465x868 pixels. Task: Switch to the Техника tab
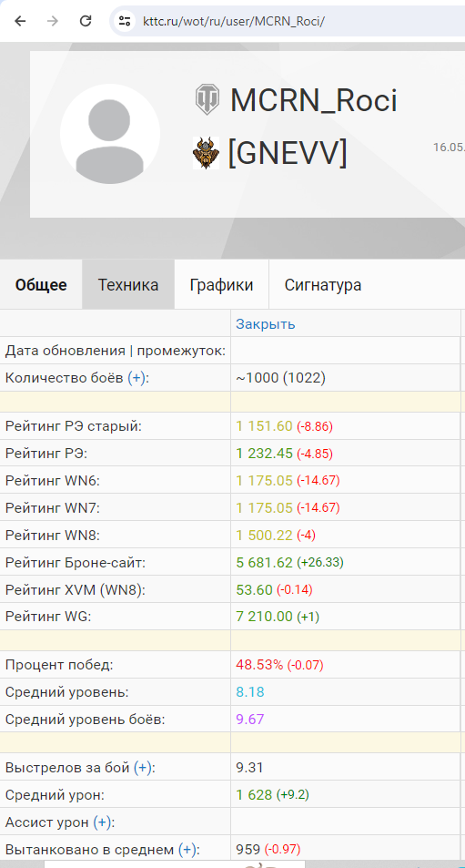tap(128, 285)
